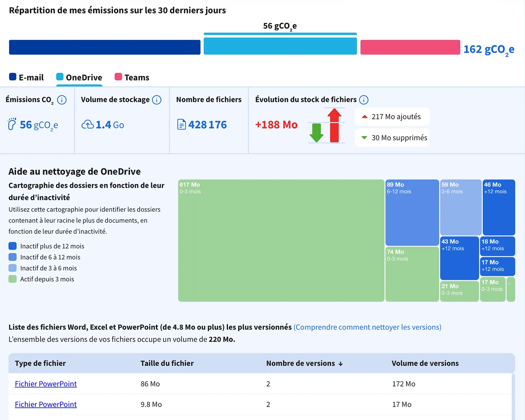
Task: Sort by Nombre de versions arrow
Action: (341, 364)
